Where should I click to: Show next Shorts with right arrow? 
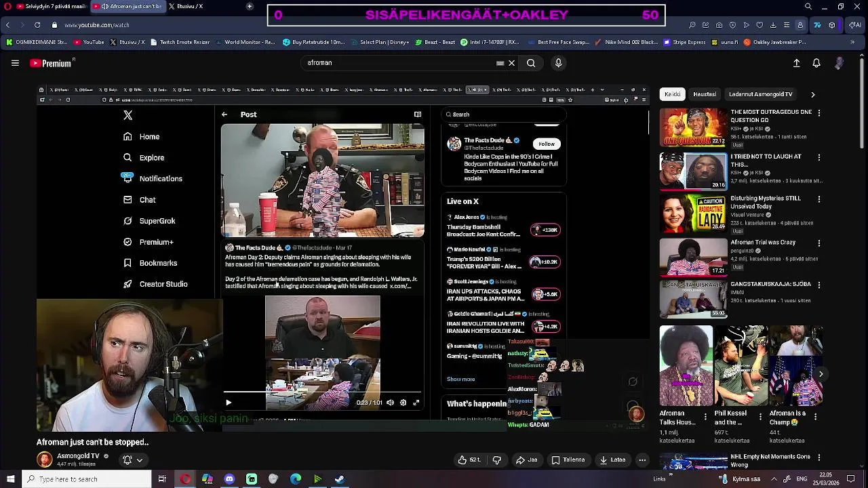click(821, 374)
